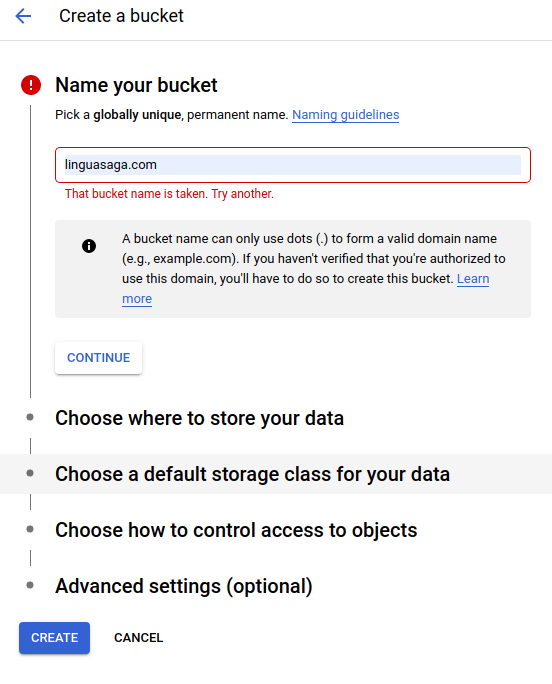Click the CONTINUE button

pyautogui.click(x=99, y=358)
